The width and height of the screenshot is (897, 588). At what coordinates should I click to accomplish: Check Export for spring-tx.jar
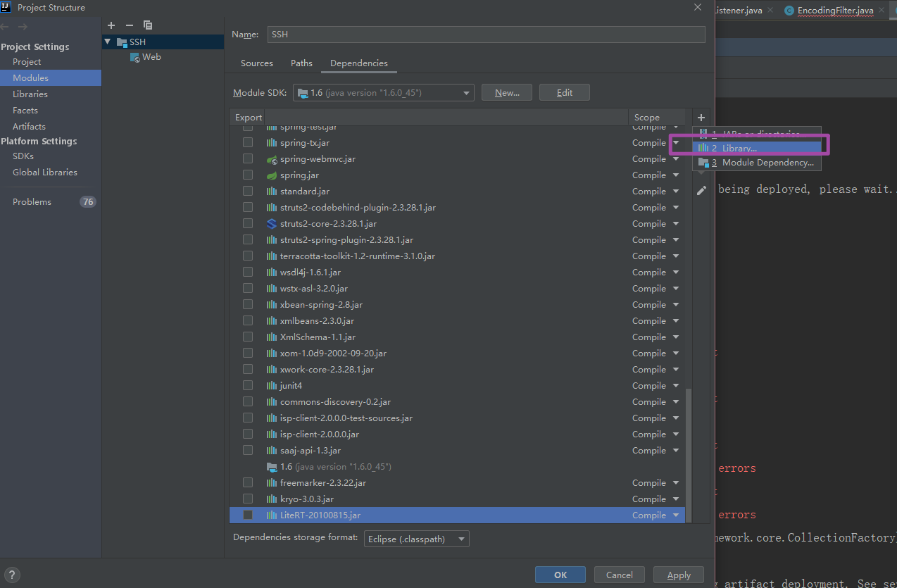point(248,143)
